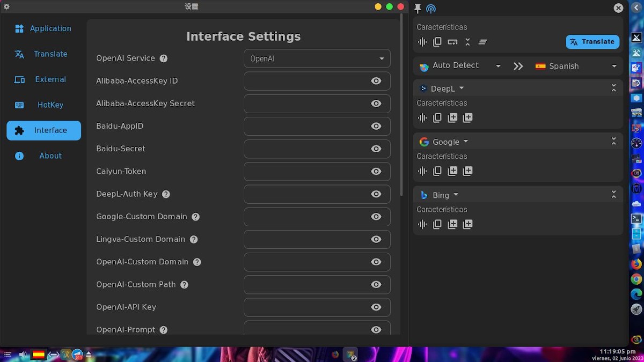Open the About page in the sidebar
The width and height of the screenshot is (644, 362).
[x=43, y=156]
